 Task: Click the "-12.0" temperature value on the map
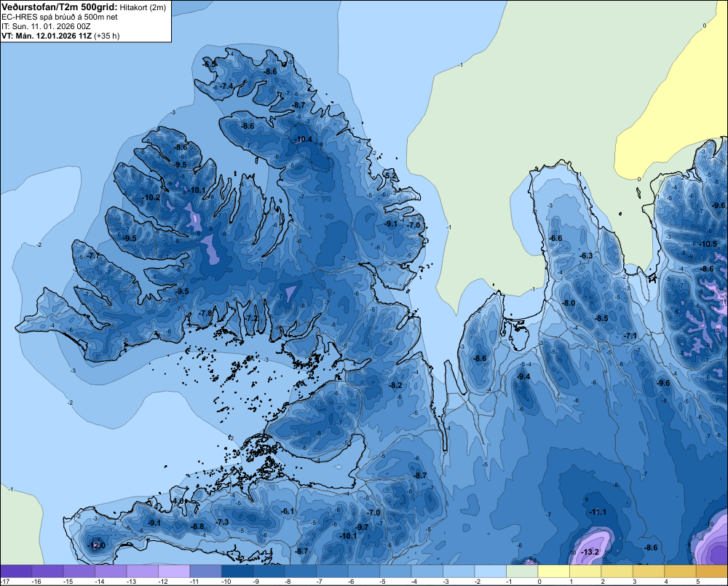click(x=97, y=545)
